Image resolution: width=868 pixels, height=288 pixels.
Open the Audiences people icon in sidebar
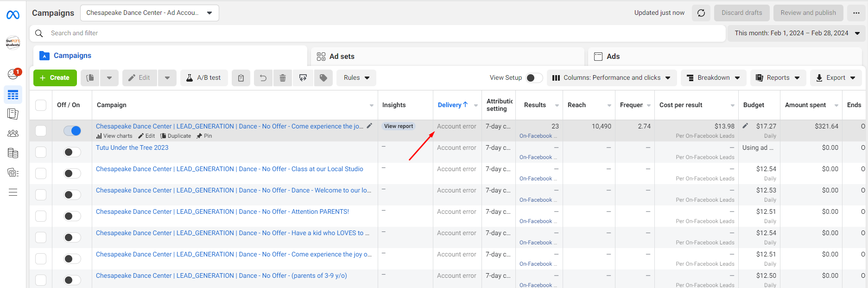click(x=13, y=134)
